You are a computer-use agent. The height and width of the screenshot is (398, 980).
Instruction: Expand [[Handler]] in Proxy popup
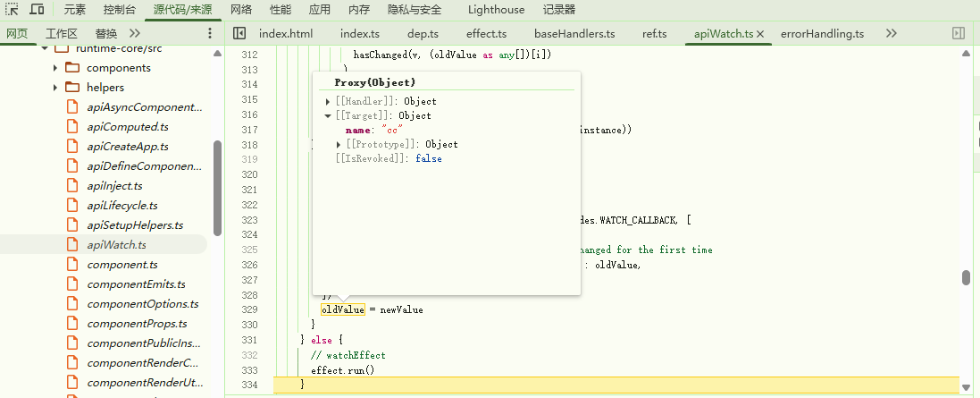[328, 101]
